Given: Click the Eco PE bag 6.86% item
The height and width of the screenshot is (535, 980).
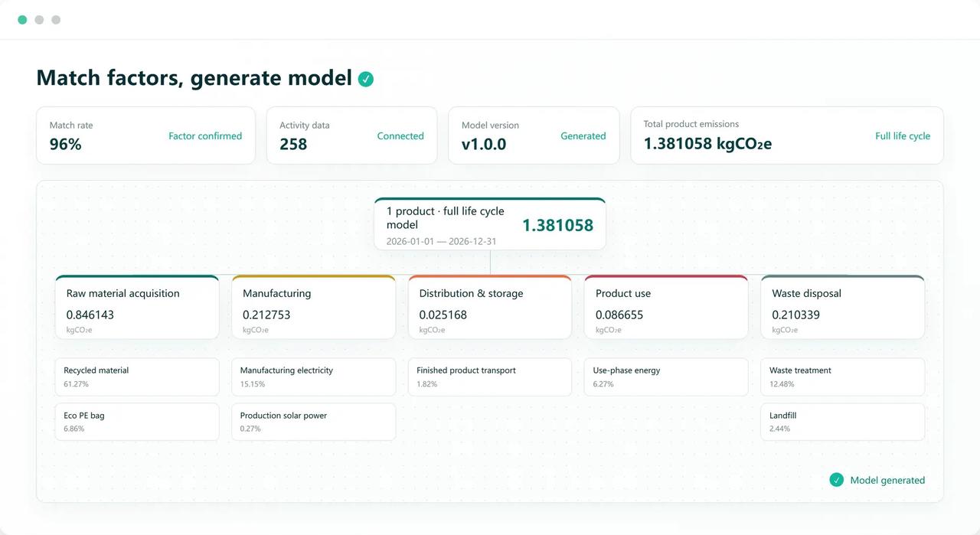Looking at the screenshot, I should tap(137, 422).
